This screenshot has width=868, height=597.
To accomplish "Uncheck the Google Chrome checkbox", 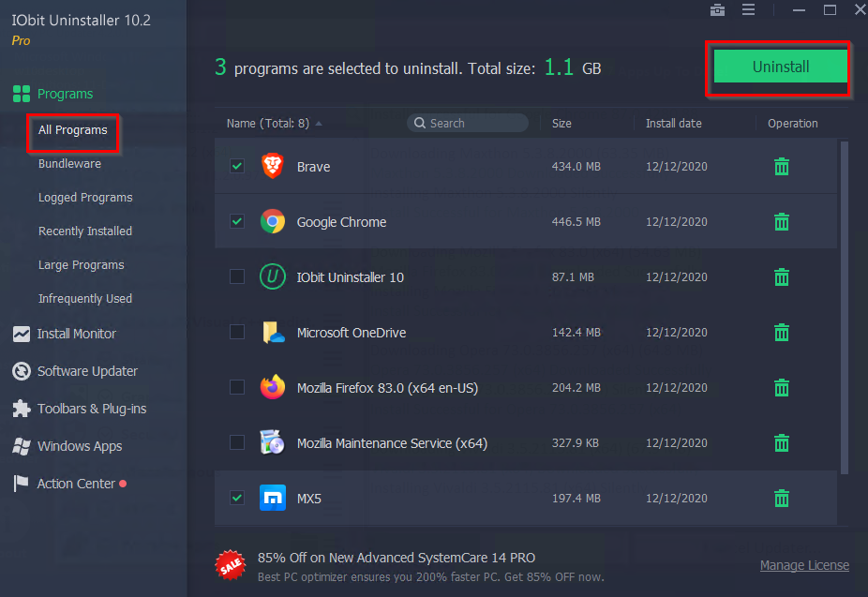I will (x=237, y=221).
